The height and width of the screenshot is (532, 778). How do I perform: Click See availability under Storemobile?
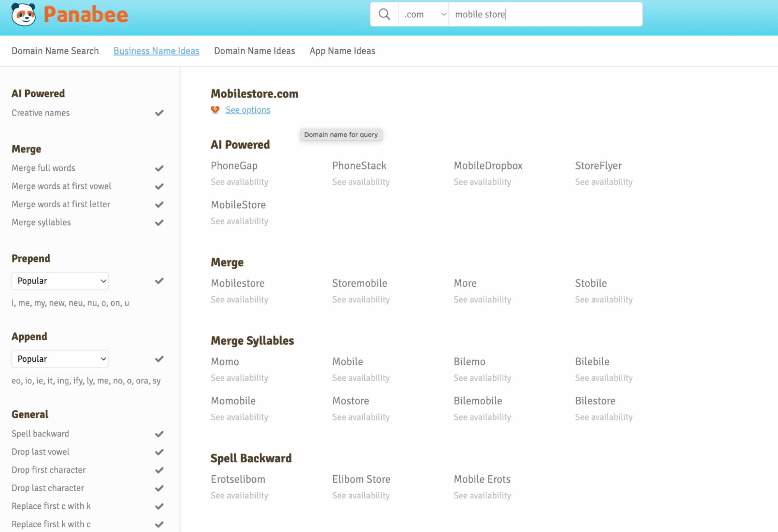pos(361,299)
